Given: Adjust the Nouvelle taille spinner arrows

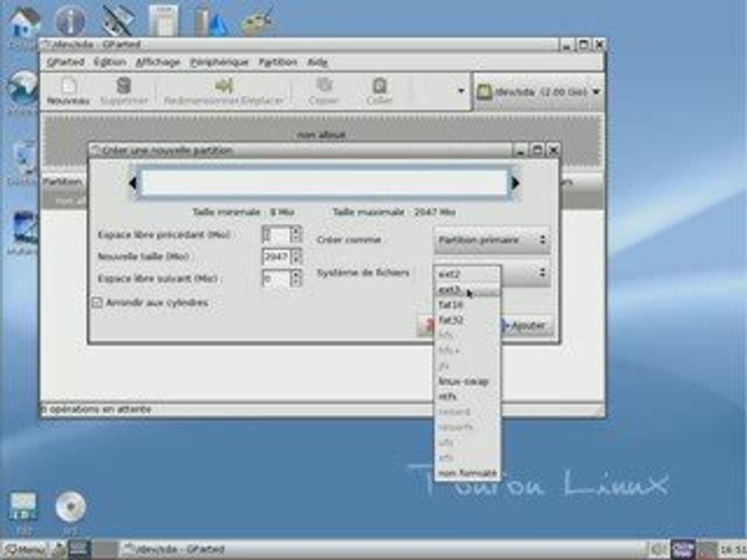Looking at the screenshot, I should coord(296,257).
